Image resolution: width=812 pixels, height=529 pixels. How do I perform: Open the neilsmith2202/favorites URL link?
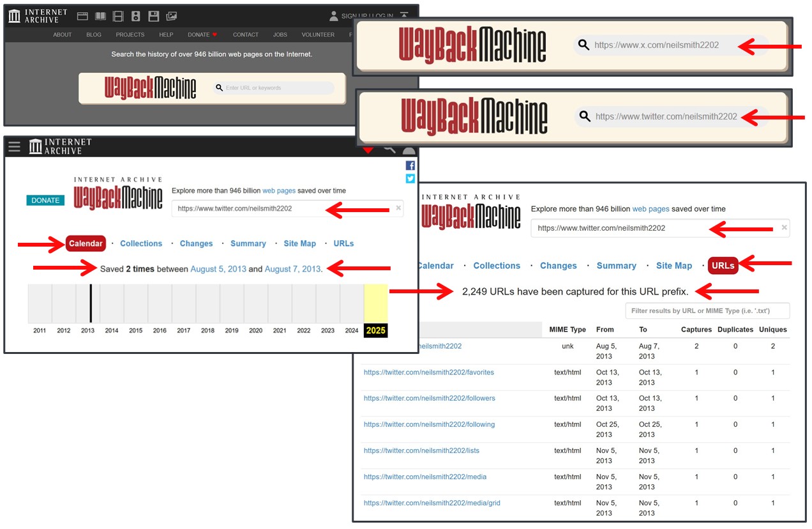click(x=428, y=372)
